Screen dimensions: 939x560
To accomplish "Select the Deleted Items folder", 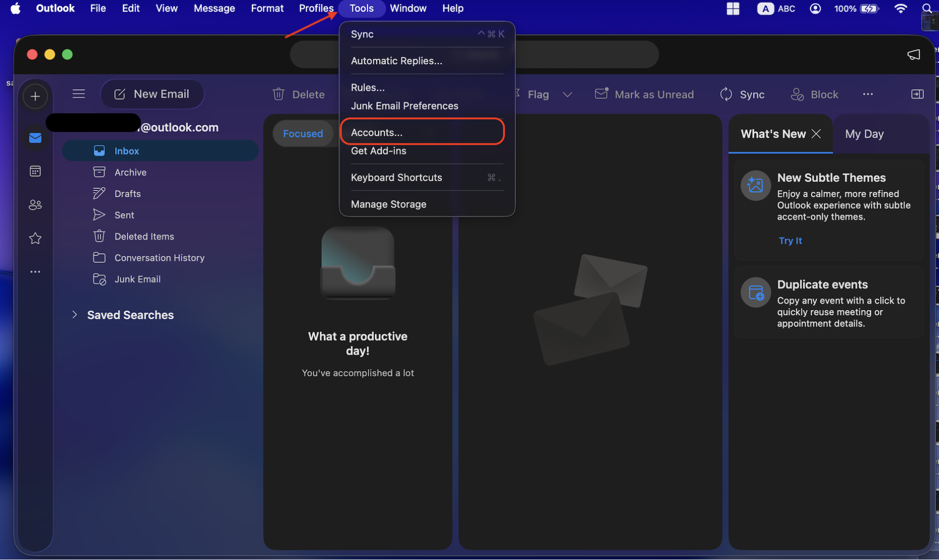I will pyautogui.click(x=160, y=236).
